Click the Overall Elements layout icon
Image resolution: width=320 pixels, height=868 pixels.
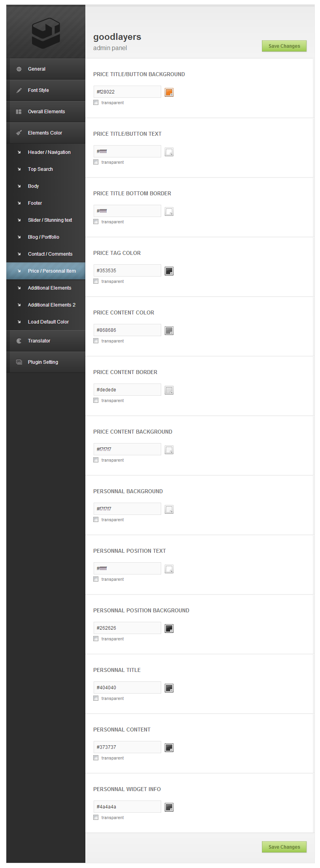click(x=19, y=112)
